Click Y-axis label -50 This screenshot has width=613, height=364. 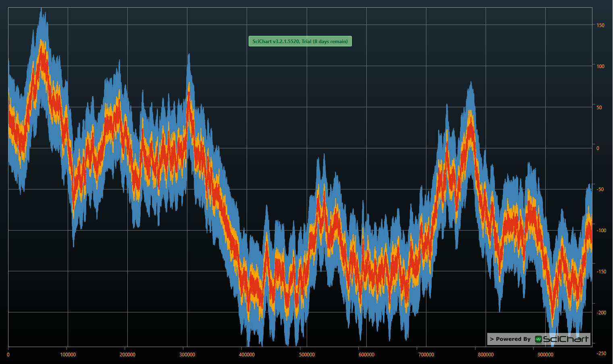point(600,189)
